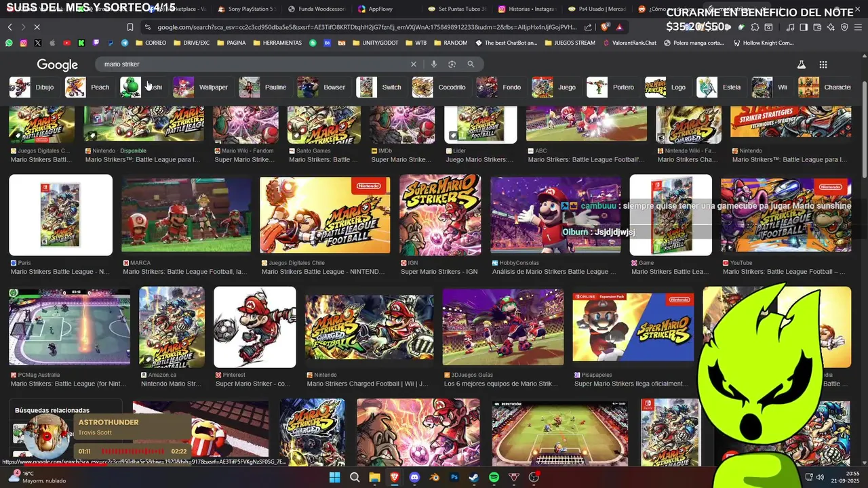Share the page with the address bar share icon
The width and height of the screenshot is (868, 488).
click(x=588, y=27)
